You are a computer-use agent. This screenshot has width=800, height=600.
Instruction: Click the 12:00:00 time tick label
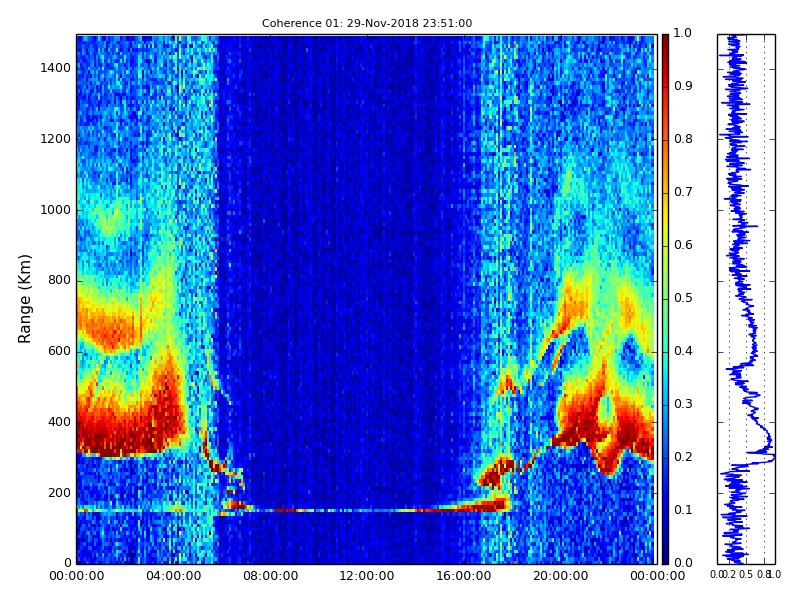click(x=367, y=576)
